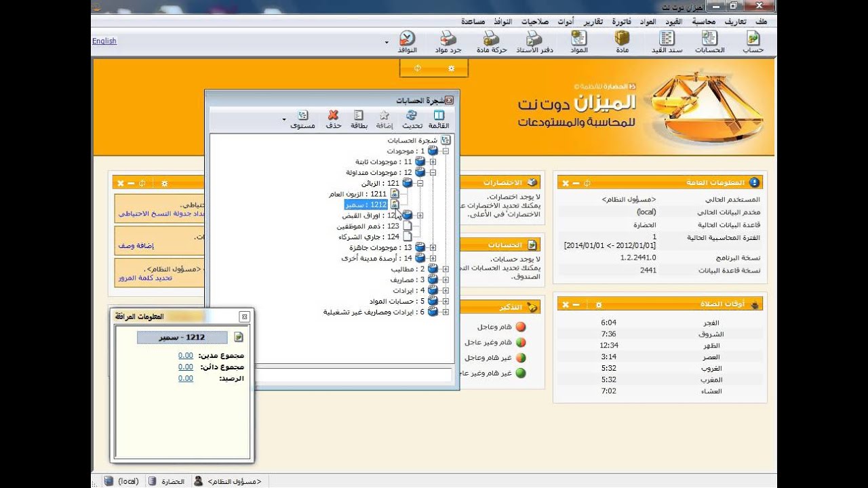Open the تعاريف menu
The width and height of the screenshot is (868, 488).
(x=736, y=22)
